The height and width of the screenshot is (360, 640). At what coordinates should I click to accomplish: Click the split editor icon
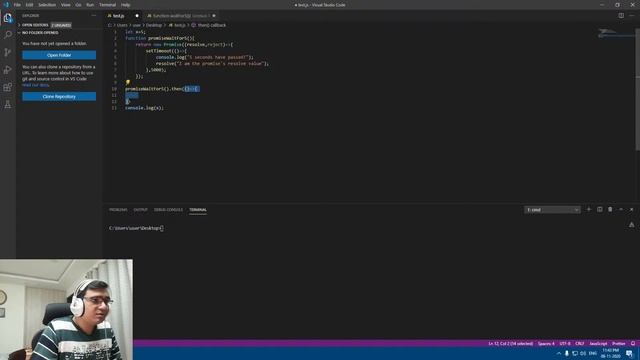tap(621, 16)
